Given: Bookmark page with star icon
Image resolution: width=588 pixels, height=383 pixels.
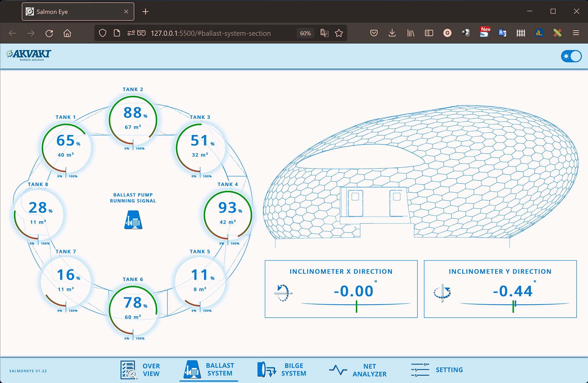Looking at the screenshot, I should (339, 33).
